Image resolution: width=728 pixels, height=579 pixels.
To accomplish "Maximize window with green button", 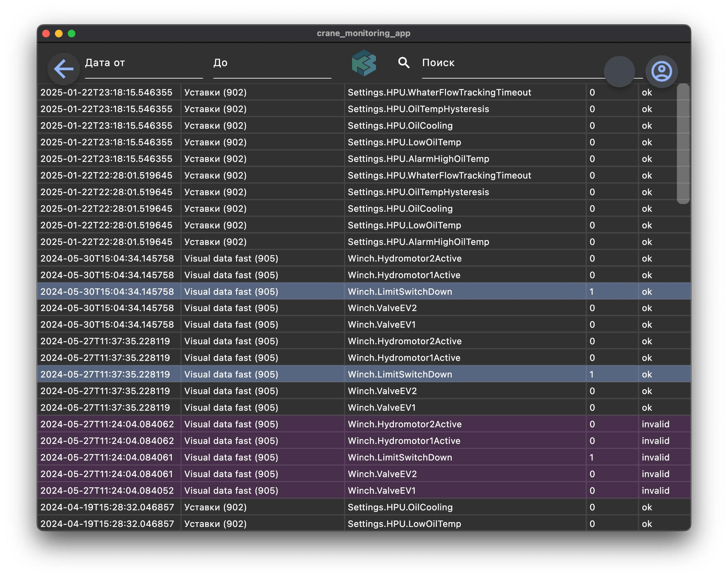I will (x=72, y=34).
